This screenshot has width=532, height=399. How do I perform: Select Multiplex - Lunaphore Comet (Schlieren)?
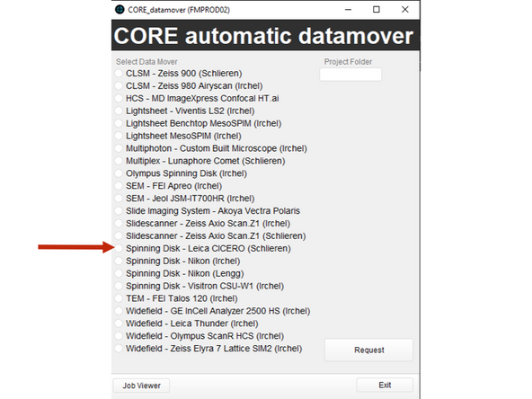[x=119, y=161]
